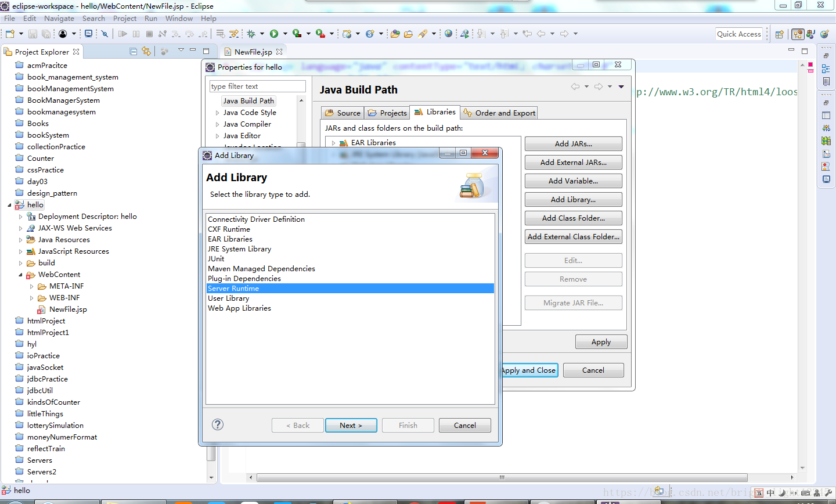
Task: Open the Window menu
Action: 179,19
